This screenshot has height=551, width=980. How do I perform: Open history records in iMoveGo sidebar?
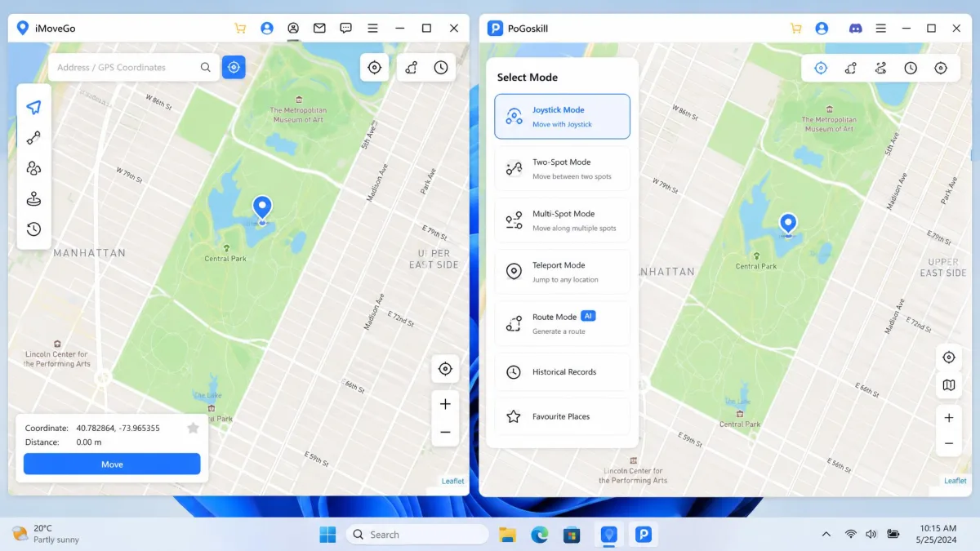coord(33,229)
